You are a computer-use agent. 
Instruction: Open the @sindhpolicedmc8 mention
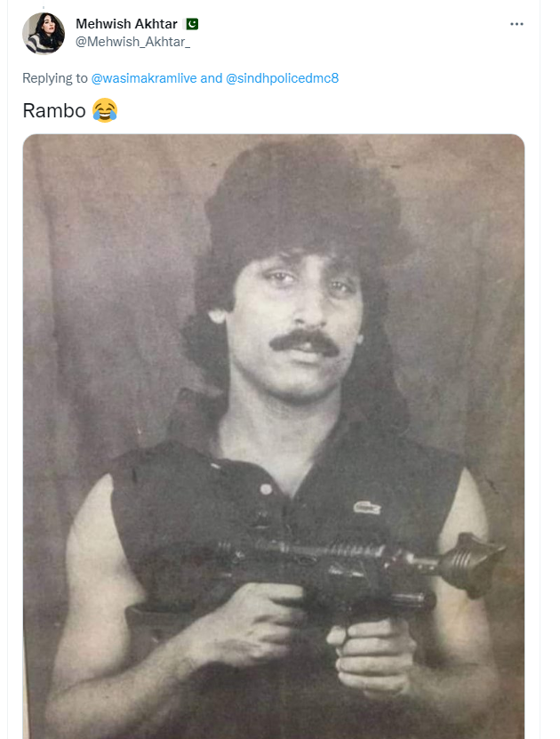(282, 78)
